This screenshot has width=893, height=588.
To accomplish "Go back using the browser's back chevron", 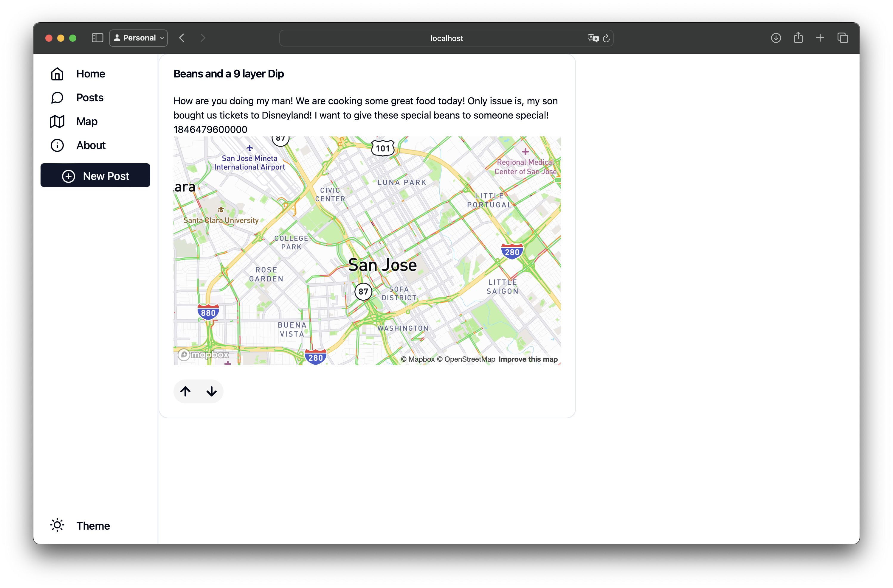I will [182, 38].
